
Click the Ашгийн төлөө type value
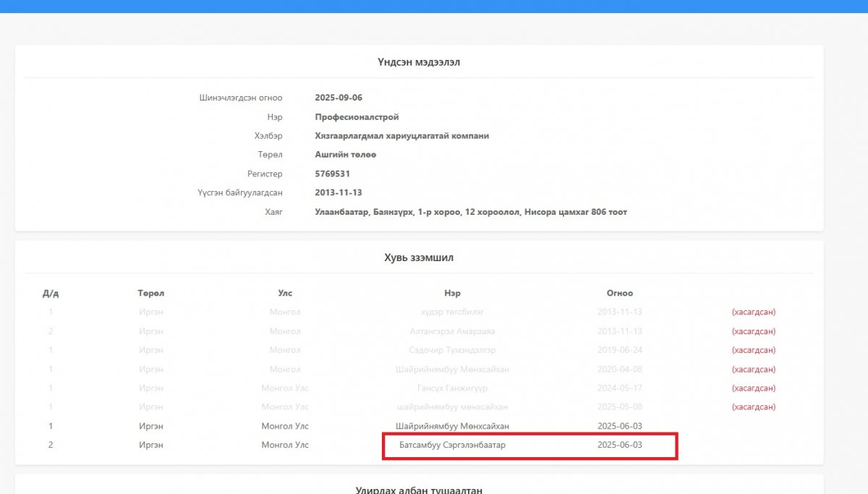345,155
